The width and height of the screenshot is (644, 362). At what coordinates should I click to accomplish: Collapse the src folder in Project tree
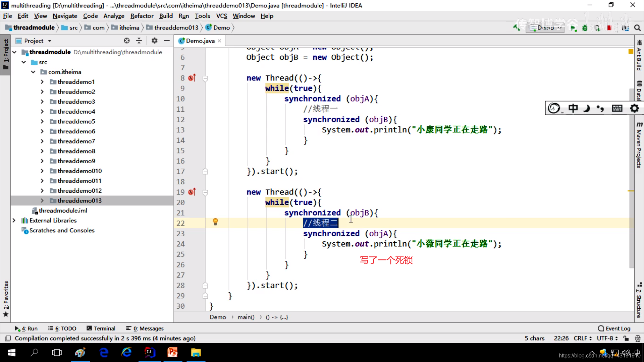click(x=23, y=62)
